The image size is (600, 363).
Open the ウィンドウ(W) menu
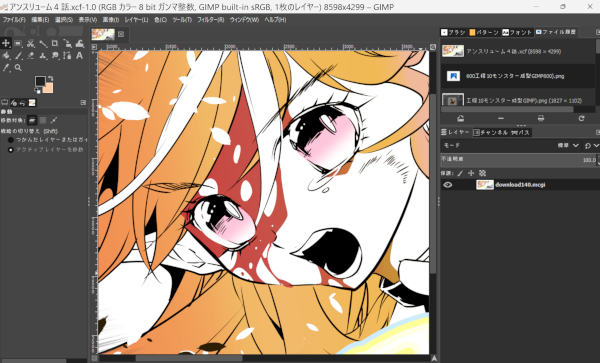click(244, 20)
